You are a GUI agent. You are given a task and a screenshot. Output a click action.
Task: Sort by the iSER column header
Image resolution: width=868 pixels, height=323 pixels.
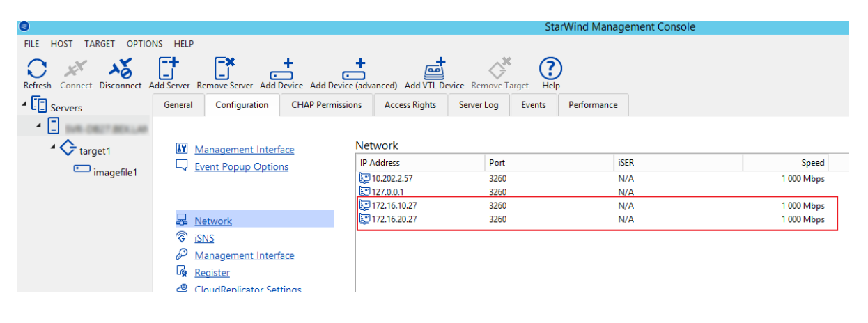point(677,162)
